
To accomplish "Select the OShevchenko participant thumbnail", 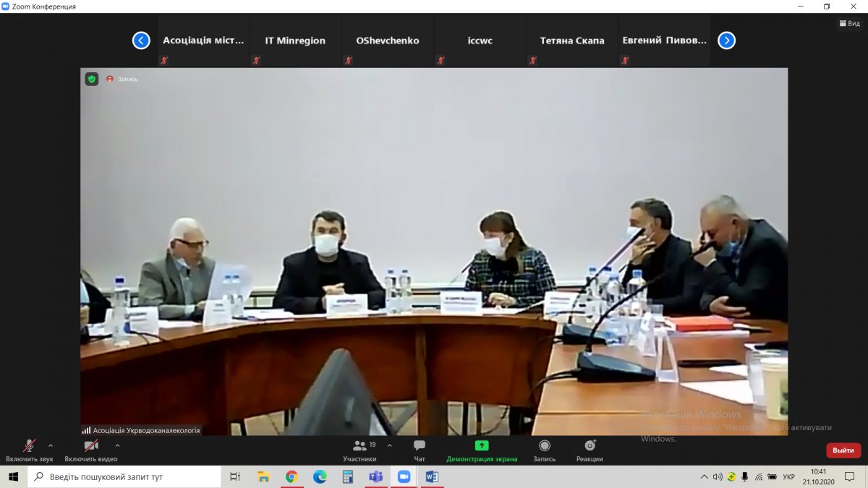I will pyautogui.click(x=388, y=41).
